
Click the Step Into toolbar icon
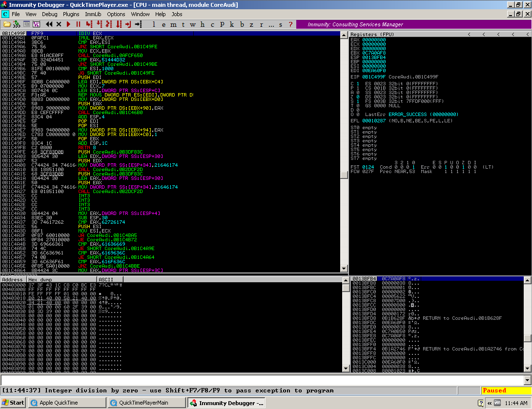tap(89, 24)
